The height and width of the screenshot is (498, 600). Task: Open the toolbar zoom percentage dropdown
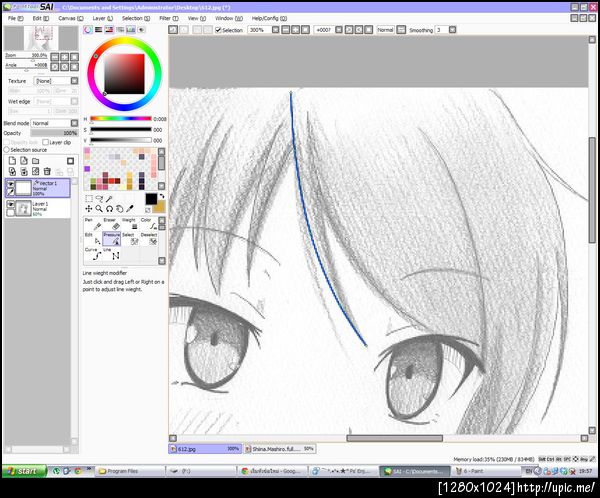pyautogui.click(x=276, y=29)
